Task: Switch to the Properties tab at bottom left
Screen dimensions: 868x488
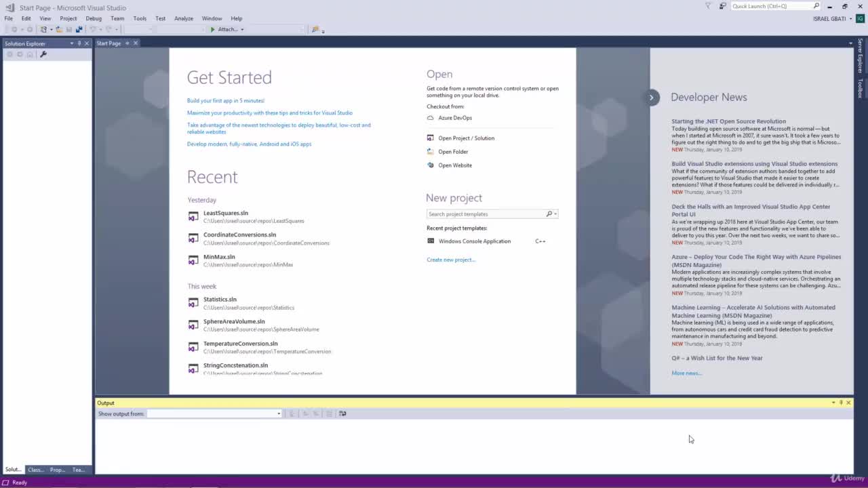Action: click(x=58, y=470)
